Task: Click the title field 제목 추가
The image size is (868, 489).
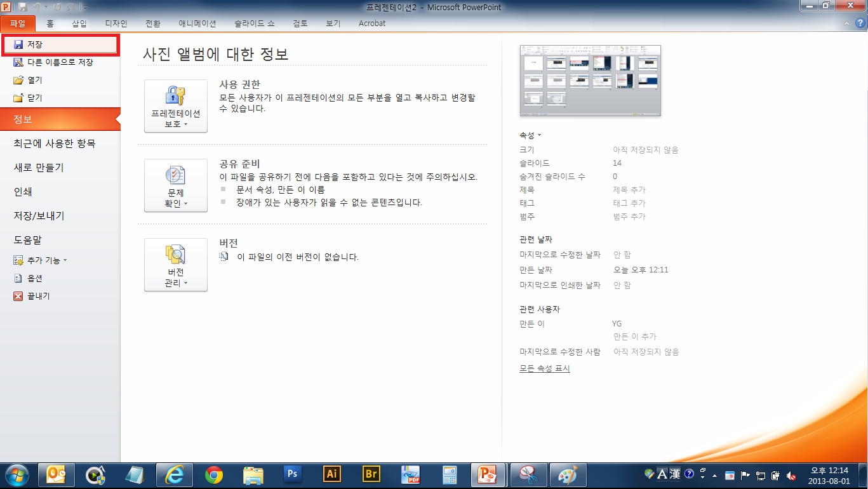Action: coord(629,190)
